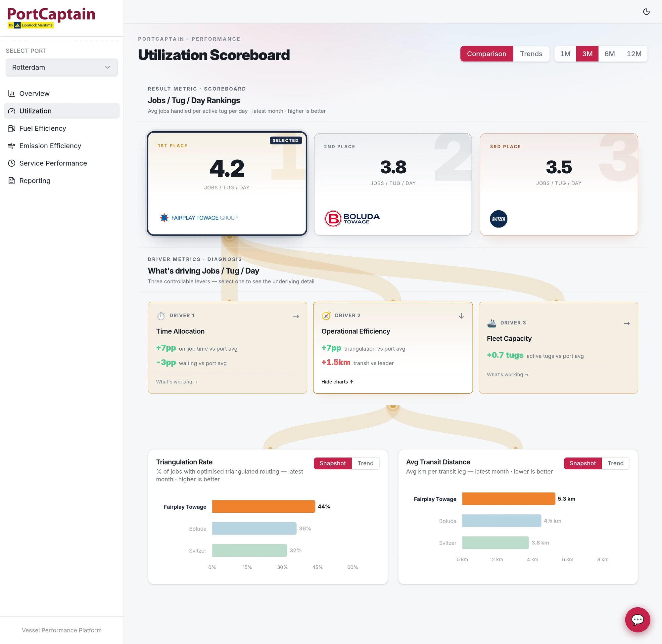This screenshot has width=662, height=644.
Task: Open the Select Port dropdown showing Rotterdam
Action: (62, 67)
